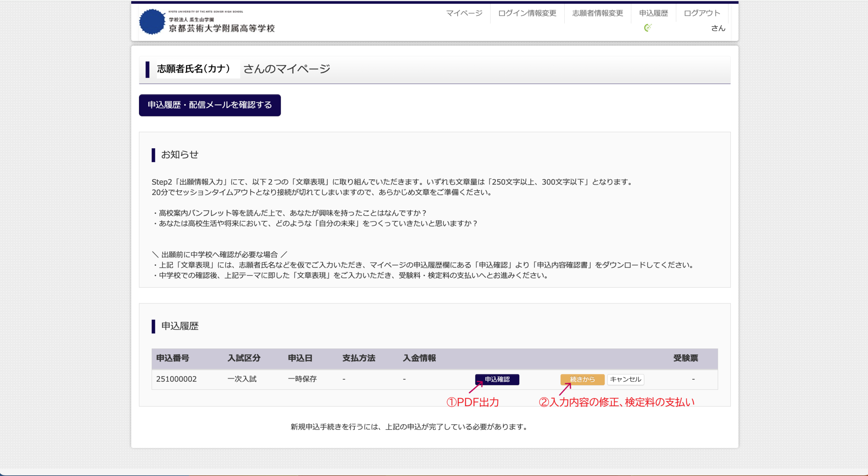
Task: Click application number 251000002
Action: tap(176, 379)
